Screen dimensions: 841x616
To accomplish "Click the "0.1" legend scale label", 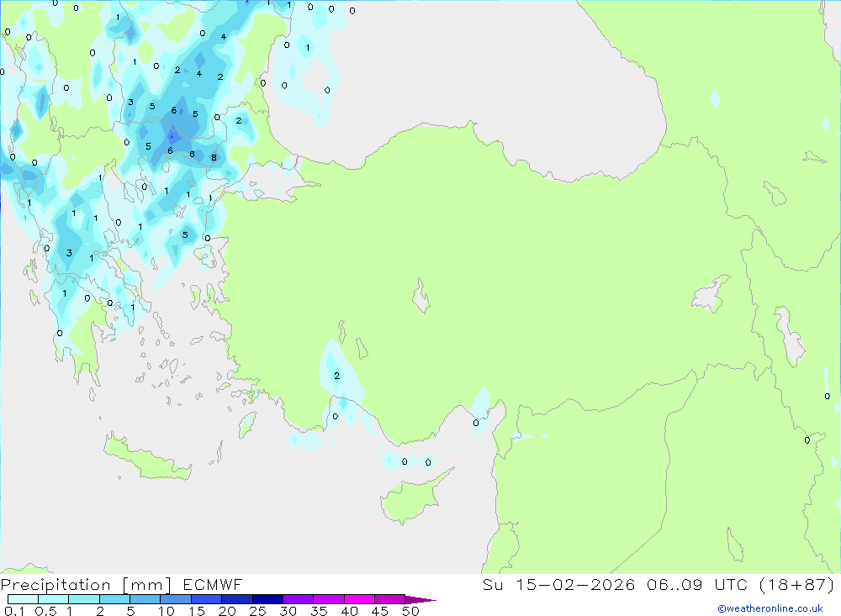I will tap(14, 611).
